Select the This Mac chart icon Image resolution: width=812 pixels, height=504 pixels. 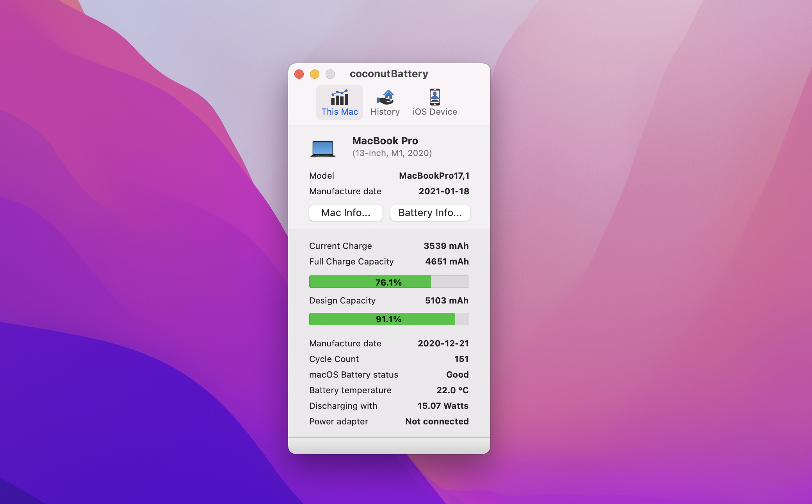coord(340,98)
